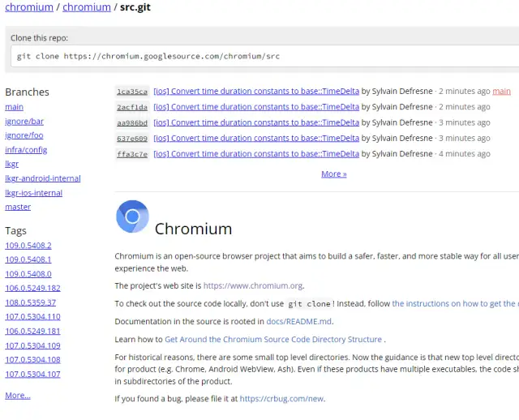Open commit hash 2acf1da
Viewport: 519px width, 420px height.
132,107
